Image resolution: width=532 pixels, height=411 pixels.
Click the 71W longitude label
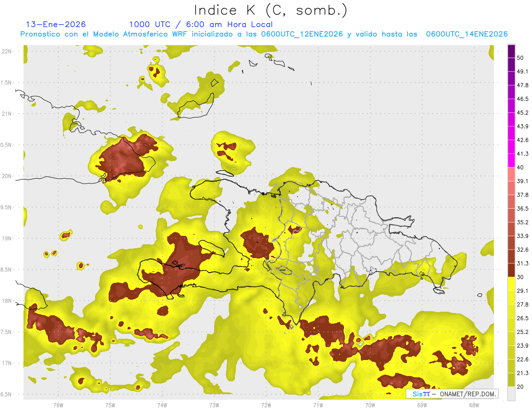click(318, 405)
